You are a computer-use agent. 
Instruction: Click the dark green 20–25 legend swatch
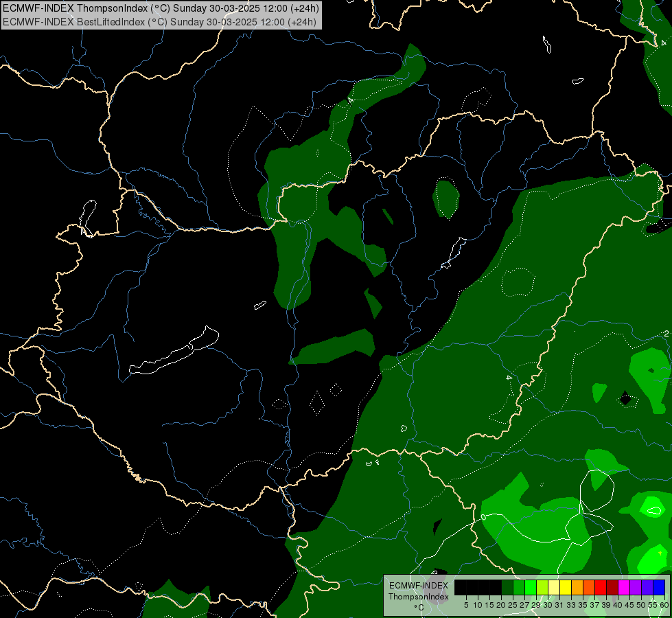507,587
